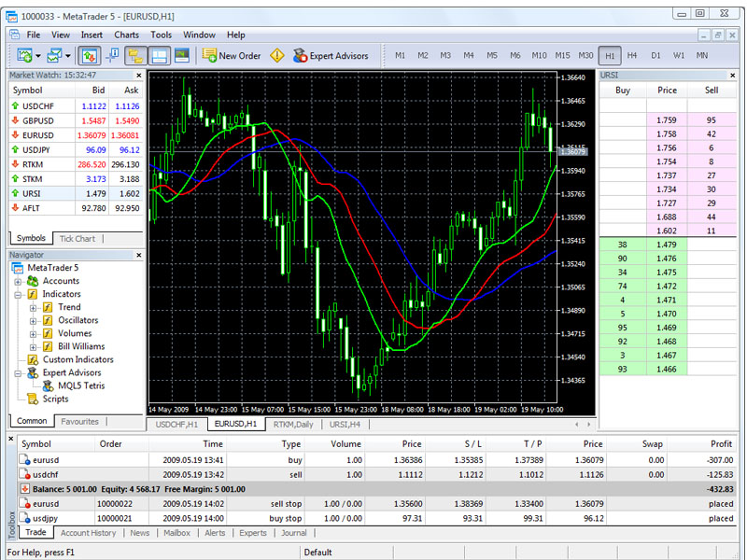Toggle the Data Window crosshair icon

click(x=112, y=56)
